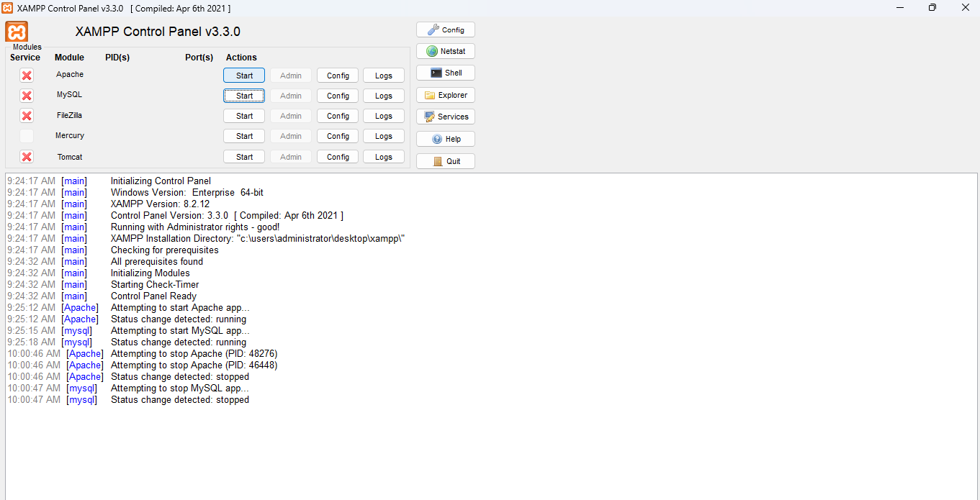Open Netstat with globe icon
The width and height of the screenshot is (980, 500).
click(x=446, y=51)
